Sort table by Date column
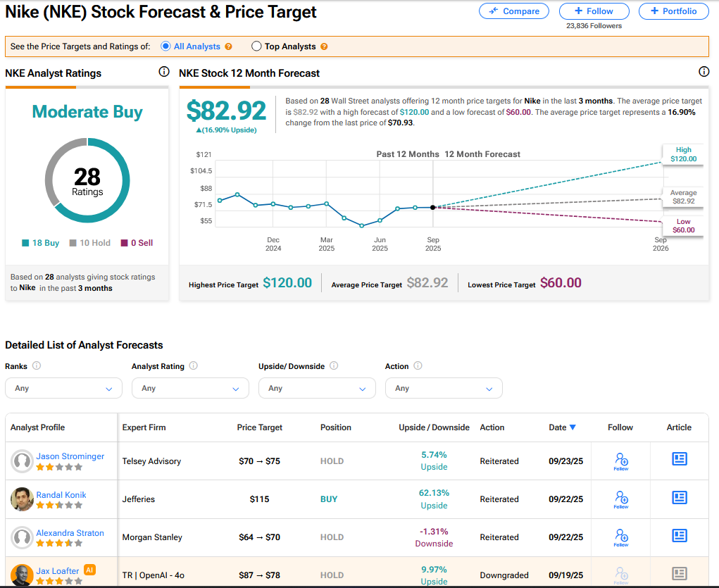The image size is (719, 588). [562, 427]
